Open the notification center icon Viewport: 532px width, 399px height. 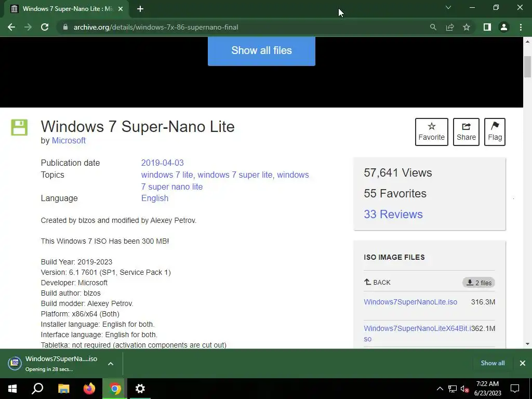pos(515,389)
